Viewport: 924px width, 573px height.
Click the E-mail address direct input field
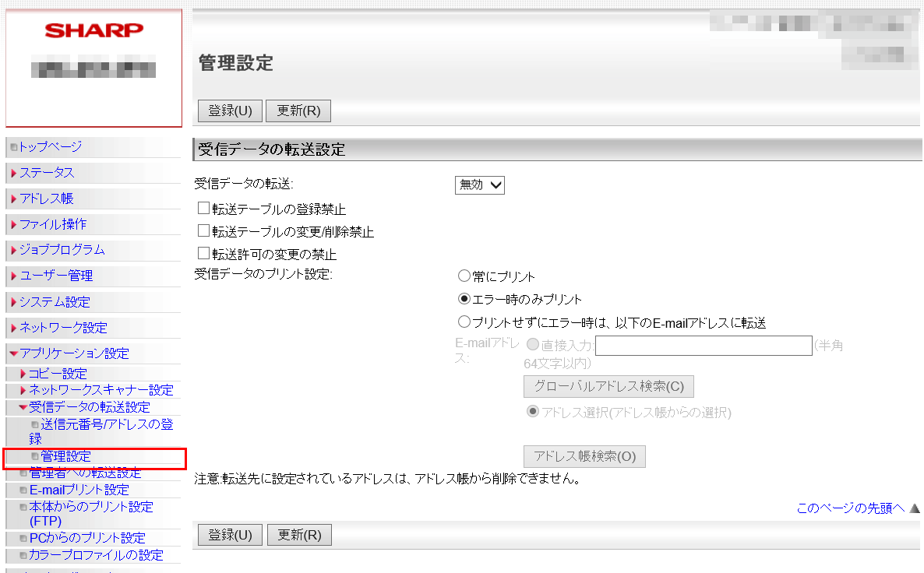pyautogui.click(x=704, y=346)
